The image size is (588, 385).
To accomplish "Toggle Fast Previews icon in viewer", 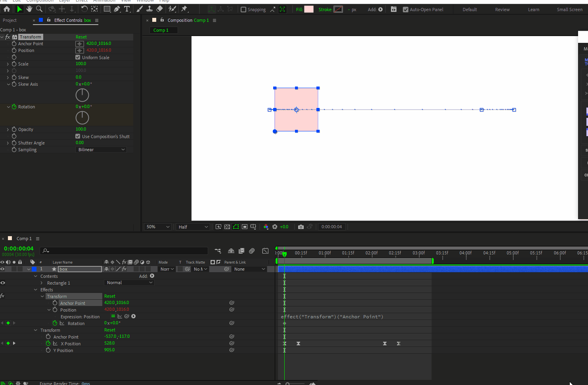I will point(218,227).
